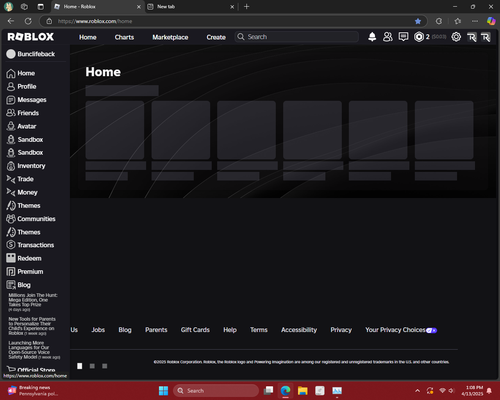Open Trade in the sidebar
Screen dimensions: 500x400
tap(20, 179)
